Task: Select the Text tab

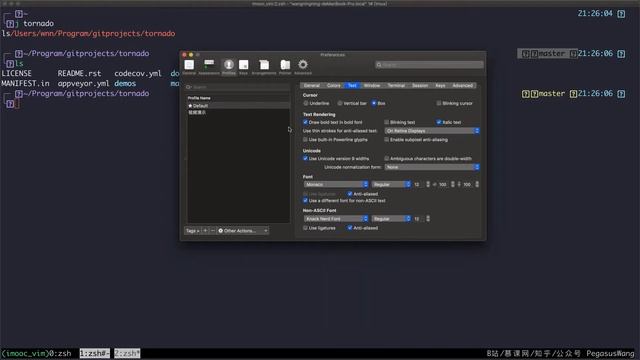Action: pos(352,85)
